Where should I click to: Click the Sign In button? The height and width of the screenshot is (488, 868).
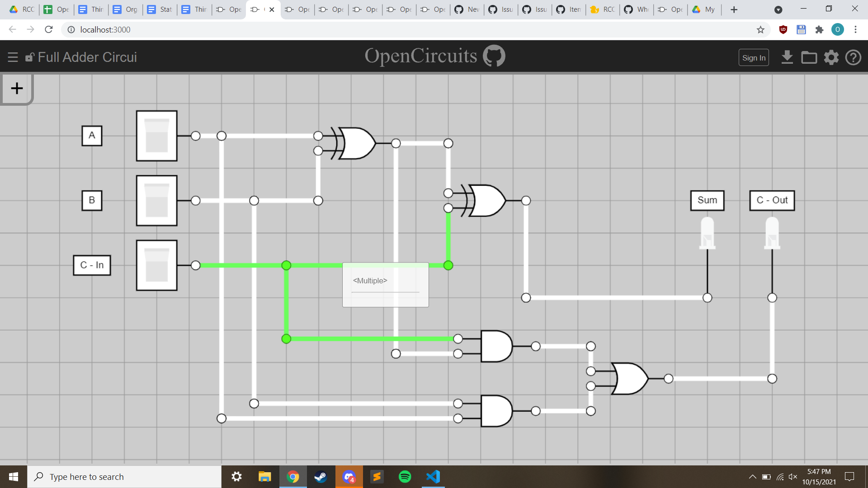point(753,57)
